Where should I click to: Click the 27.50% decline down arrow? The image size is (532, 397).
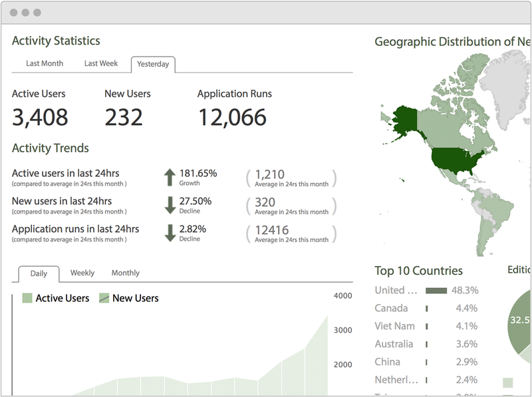click(170, 205)
